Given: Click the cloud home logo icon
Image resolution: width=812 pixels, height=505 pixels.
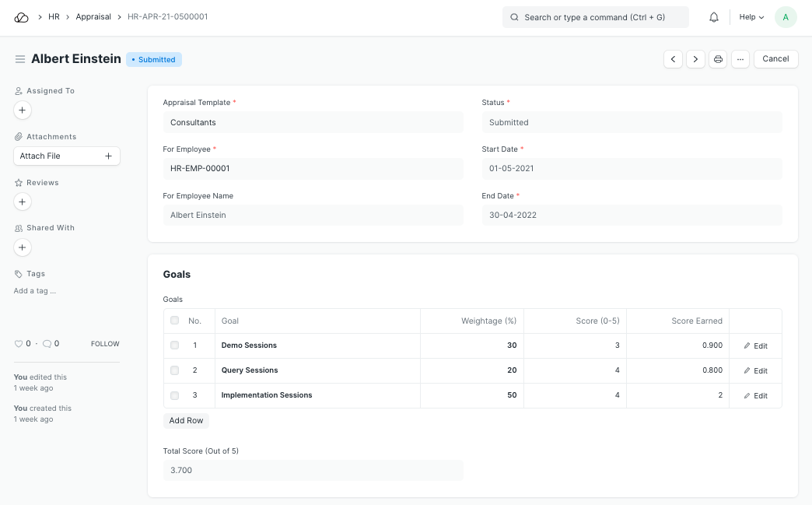Looking at the screenshot, I should point(22,17).
